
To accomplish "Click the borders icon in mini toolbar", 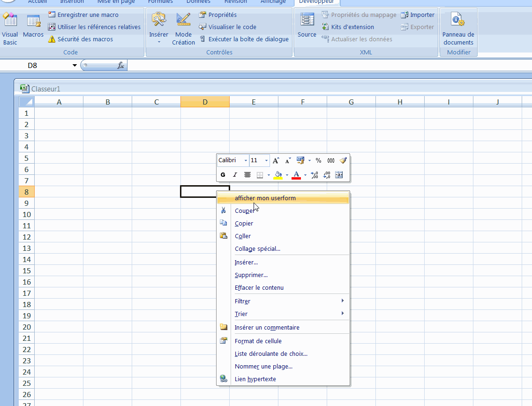I will coord(260,175).
